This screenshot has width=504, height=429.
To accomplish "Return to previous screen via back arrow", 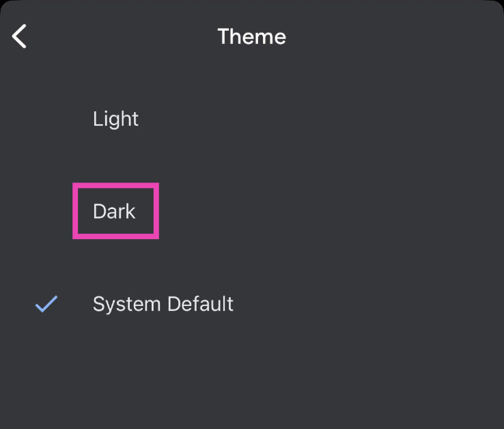I will coord(20,36).
